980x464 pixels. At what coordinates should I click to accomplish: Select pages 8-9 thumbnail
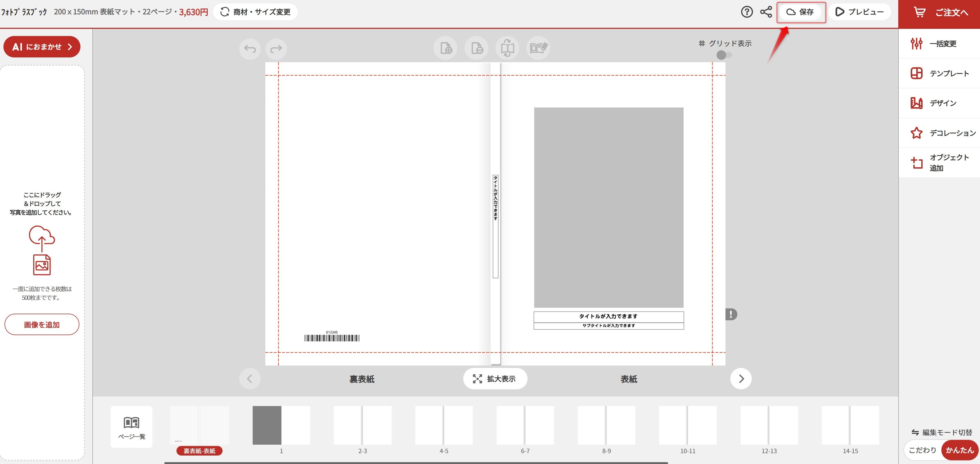606,425
